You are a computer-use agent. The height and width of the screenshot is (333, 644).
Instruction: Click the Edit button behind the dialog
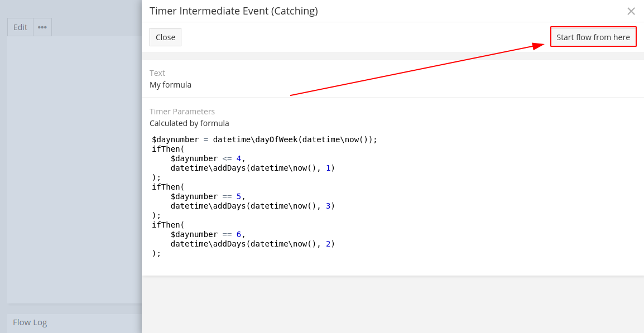[20, 27]
